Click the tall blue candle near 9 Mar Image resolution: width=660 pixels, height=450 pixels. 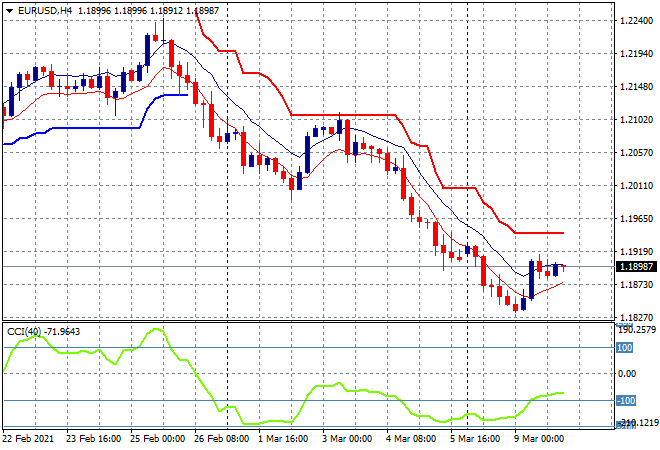[531, 277]
